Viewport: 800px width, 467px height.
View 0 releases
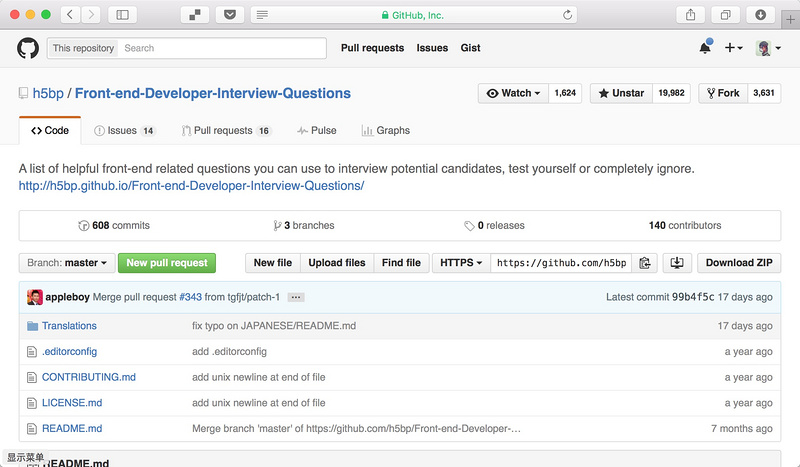[x=494, y=226]
